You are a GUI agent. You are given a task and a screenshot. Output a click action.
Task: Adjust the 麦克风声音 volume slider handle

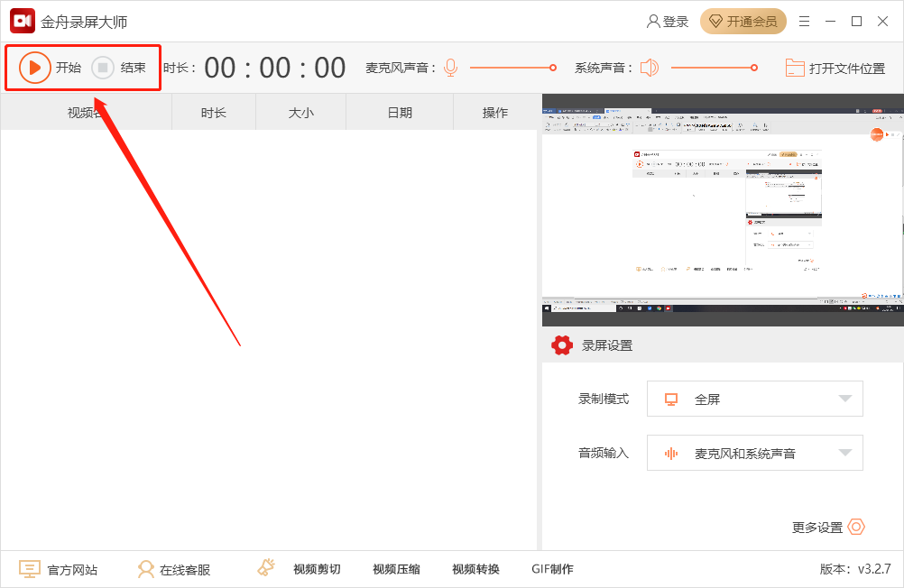[x=553, y=68]
